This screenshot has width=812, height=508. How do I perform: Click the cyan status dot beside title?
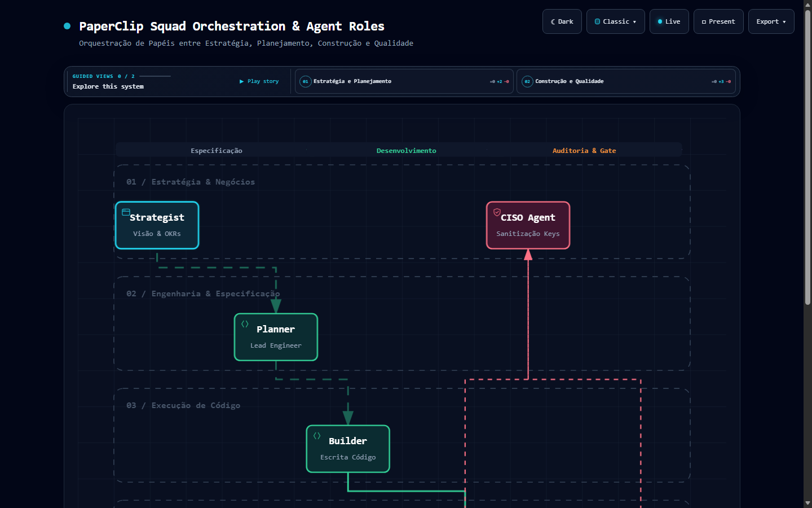[x=67, y=26]
